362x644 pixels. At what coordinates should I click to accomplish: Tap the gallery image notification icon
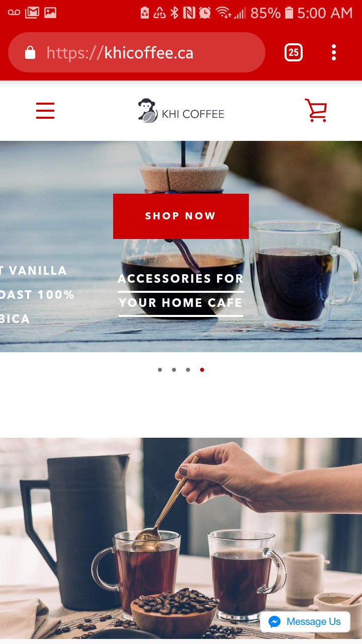(50, 13)
